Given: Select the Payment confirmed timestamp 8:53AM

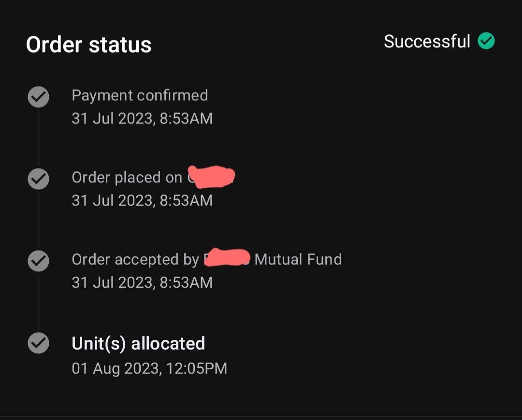Looking at the screenshot, I should click(142, 118).
